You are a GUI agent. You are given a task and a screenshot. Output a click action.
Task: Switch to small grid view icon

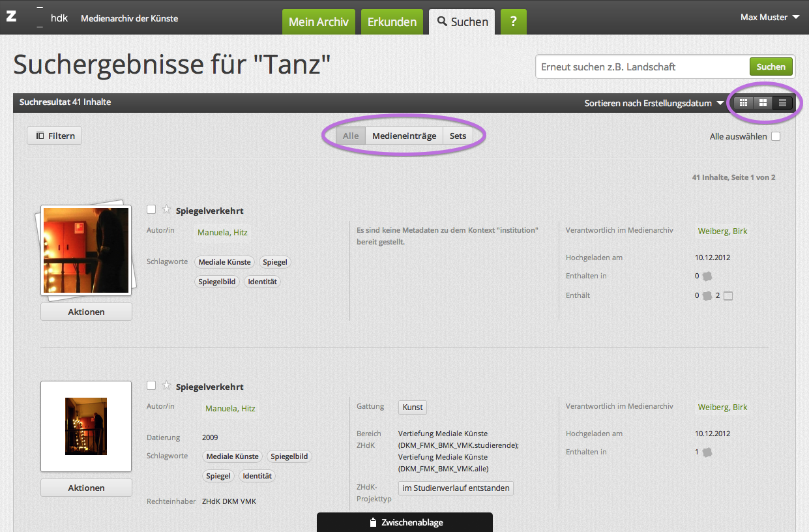743,102
